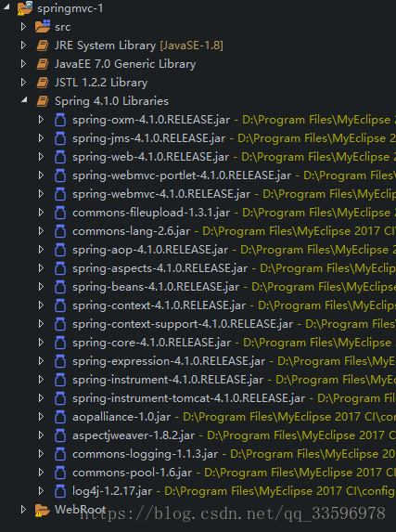Select commons-lang-2.6.jar
The height and width of the screenshot is (532, 396).
pos(131,231)
